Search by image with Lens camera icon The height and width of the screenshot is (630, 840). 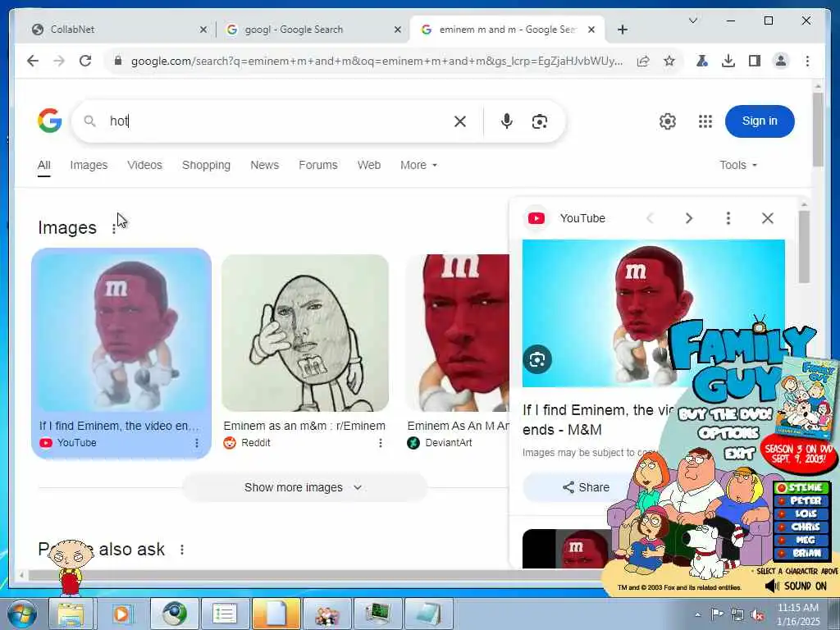click(540, 121)
